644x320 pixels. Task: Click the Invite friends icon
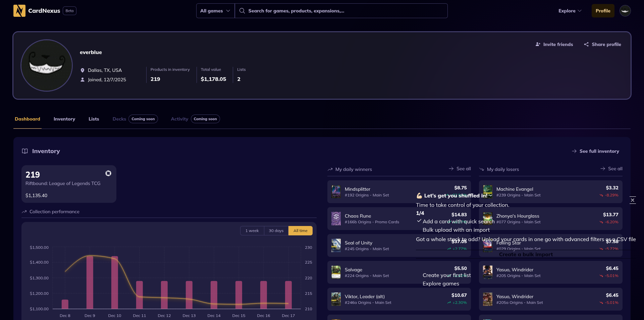[538, 44]
